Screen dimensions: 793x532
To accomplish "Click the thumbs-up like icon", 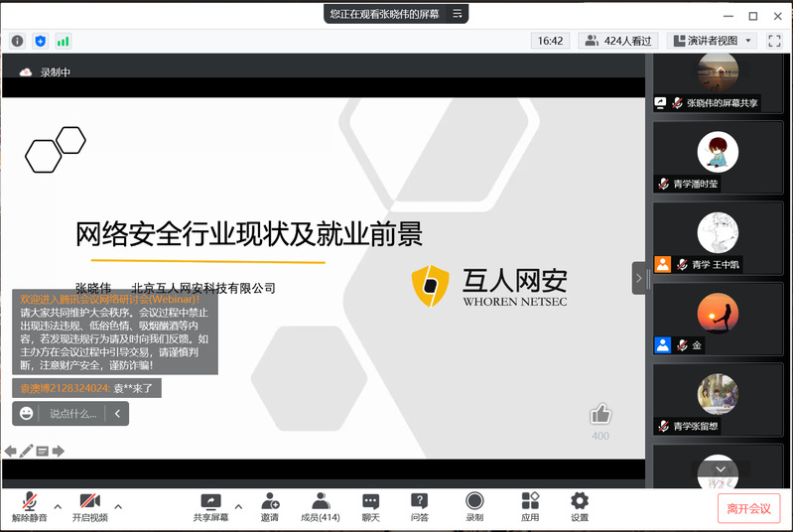I will 600,414.
